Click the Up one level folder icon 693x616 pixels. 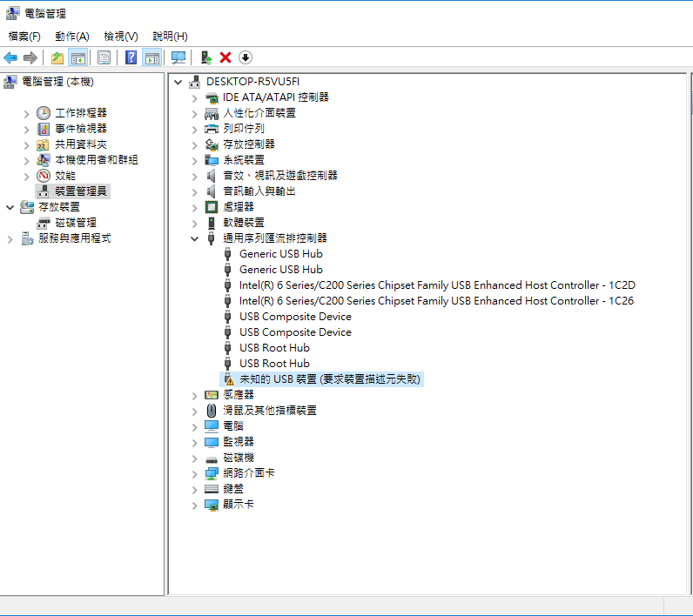coord(57,57)
